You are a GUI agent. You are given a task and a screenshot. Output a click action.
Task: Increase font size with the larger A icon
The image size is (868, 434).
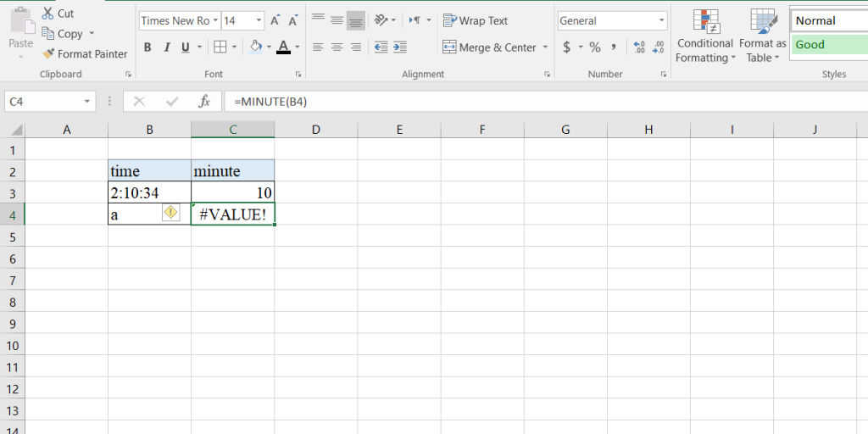tap(275, 21)
